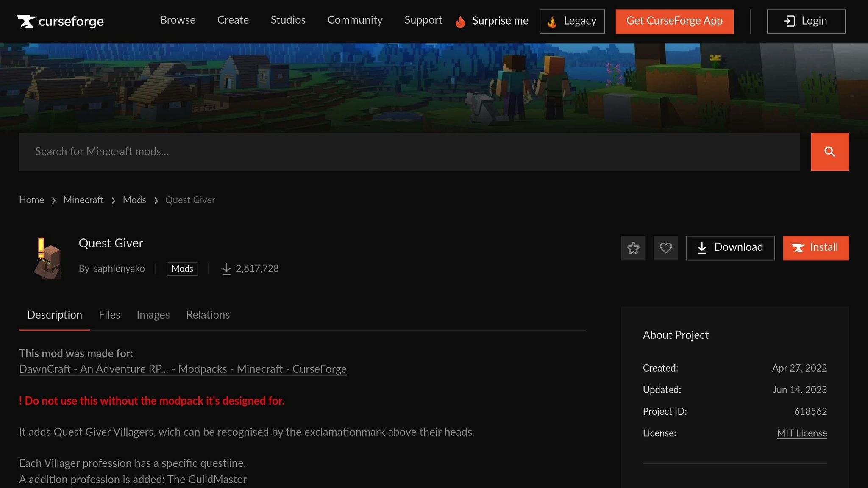
Task: Focus the Minecraft mods search field
Action: click(x=409, y=152)
